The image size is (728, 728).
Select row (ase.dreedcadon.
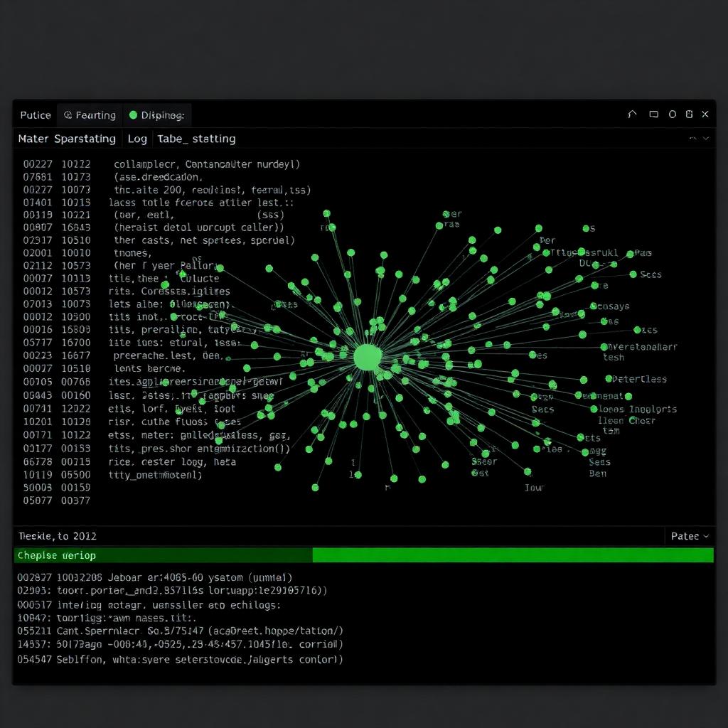coord(159,177)
